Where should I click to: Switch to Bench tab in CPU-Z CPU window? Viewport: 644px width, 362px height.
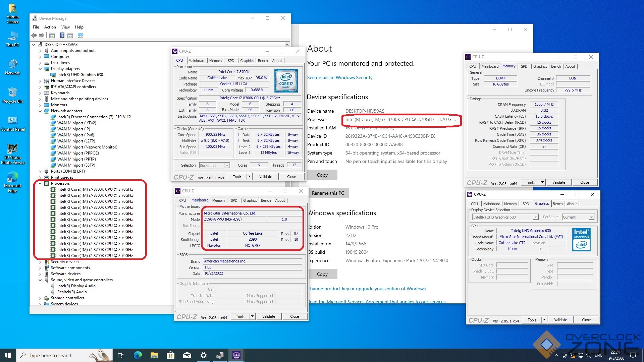263,61
